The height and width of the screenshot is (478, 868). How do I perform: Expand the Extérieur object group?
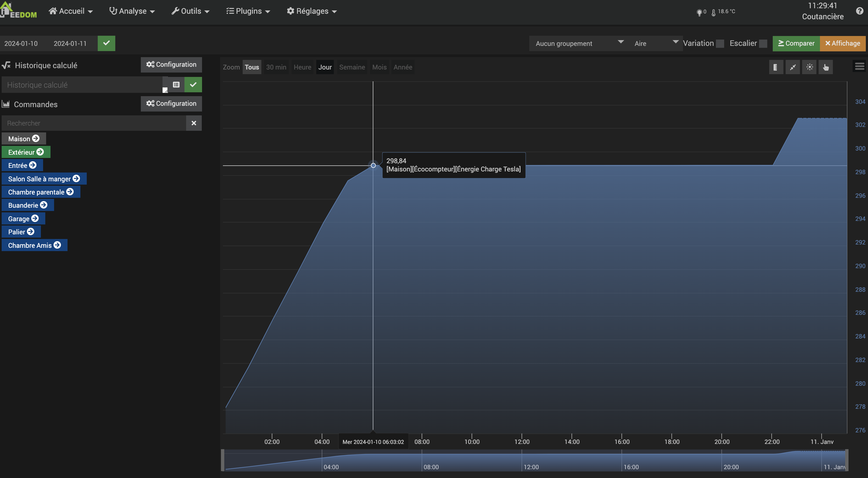coord(26,152)
